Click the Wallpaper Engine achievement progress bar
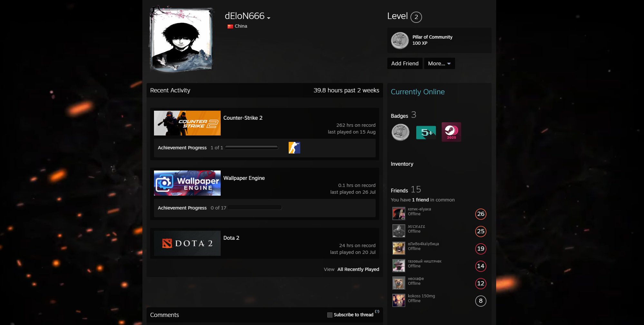644x325 pixels. point(255,208)
